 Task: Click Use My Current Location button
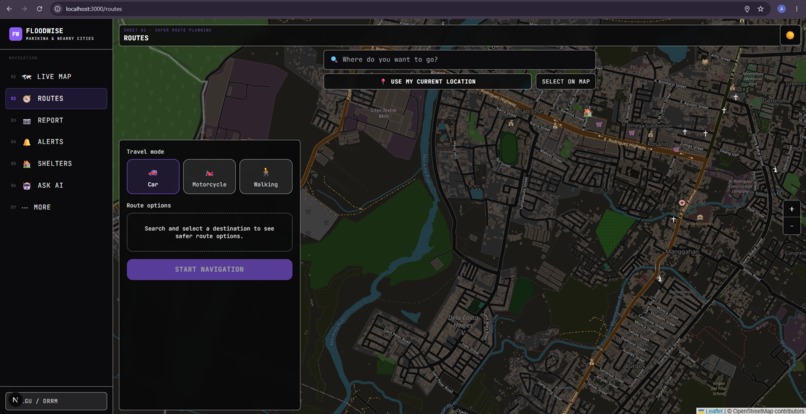pyautogui.click(x=427, y=81)
